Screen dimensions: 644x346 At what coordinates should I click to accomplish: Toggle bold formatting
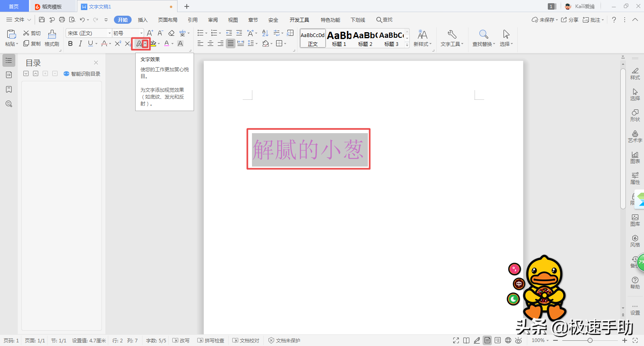70,43
